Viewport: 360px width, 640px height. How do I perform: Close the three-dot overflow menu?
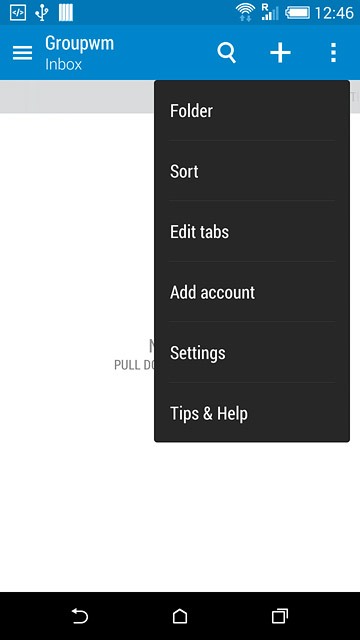coord(333,53)
